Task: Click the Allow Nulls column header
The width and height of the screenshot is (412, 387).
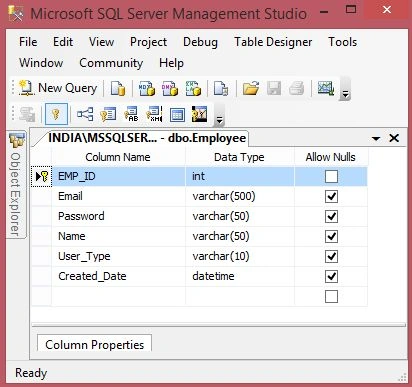Action: (x=331, y=157)
